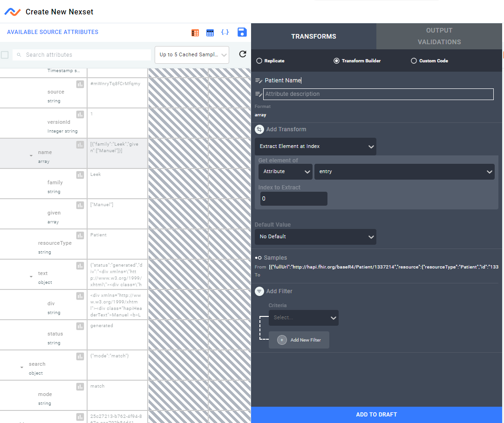This screenshot has height=423, width=504.
Task: Click the Attribute description input field
Action: point(378,94)
